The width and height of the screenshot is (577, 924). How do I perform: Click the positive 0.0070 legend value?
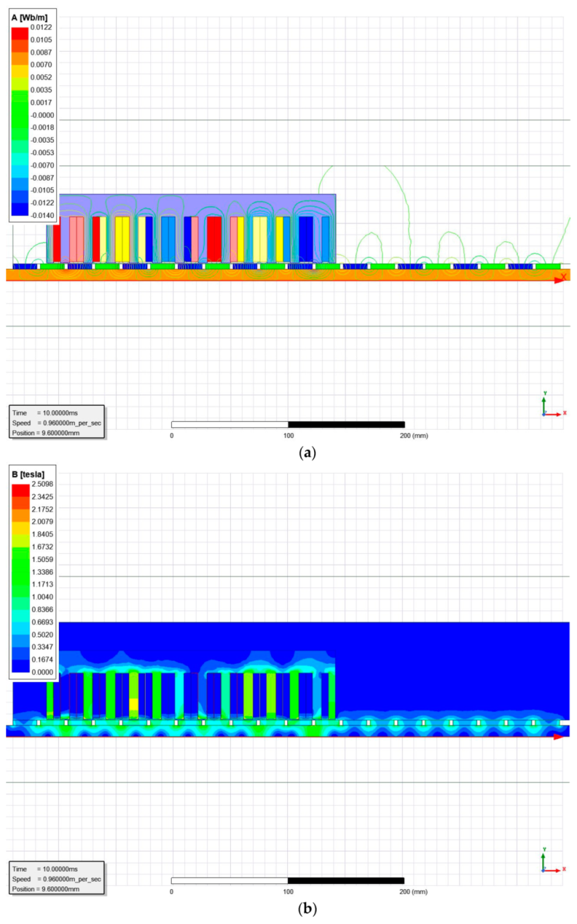pos(42,65)
